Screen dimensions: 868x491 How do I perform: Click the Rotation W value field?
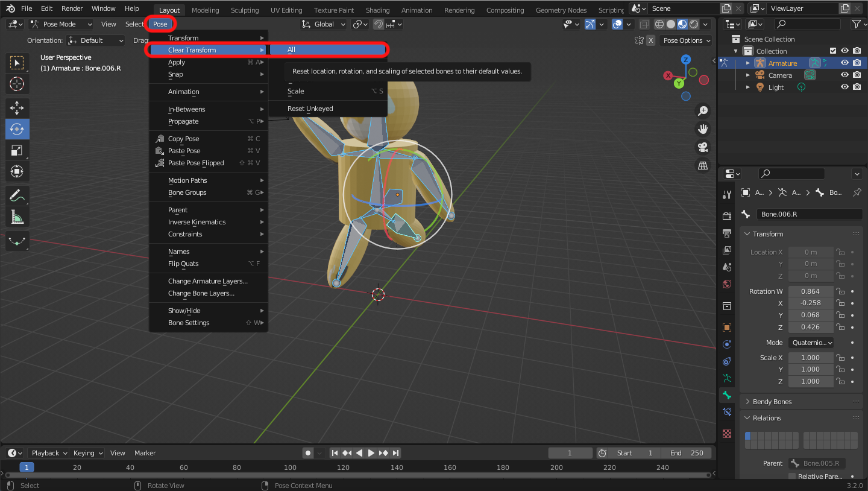click(811, 291)
